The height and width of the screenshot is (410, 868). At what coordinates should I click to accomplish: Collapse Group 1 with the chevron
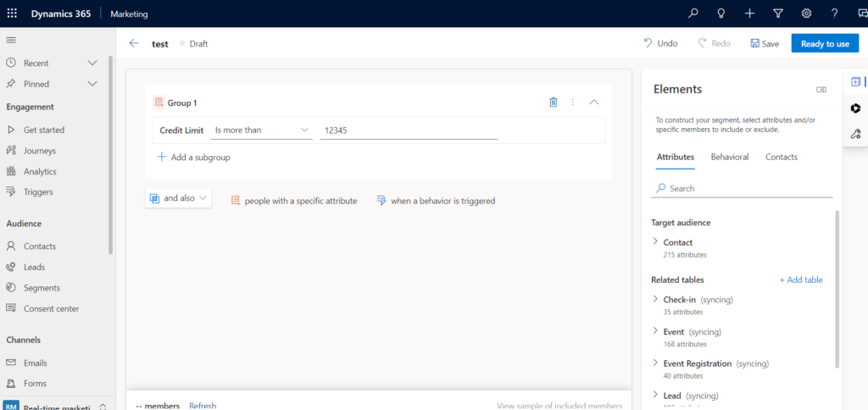[x=594, y=102]
